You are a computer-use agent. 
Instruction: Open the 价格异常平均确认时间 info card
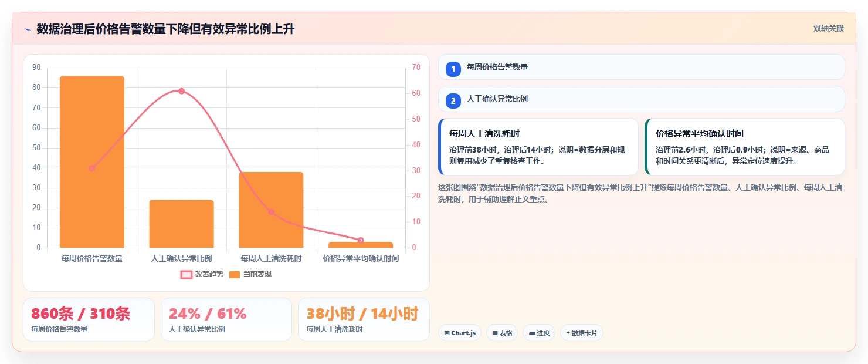click(x=745, y=147)
